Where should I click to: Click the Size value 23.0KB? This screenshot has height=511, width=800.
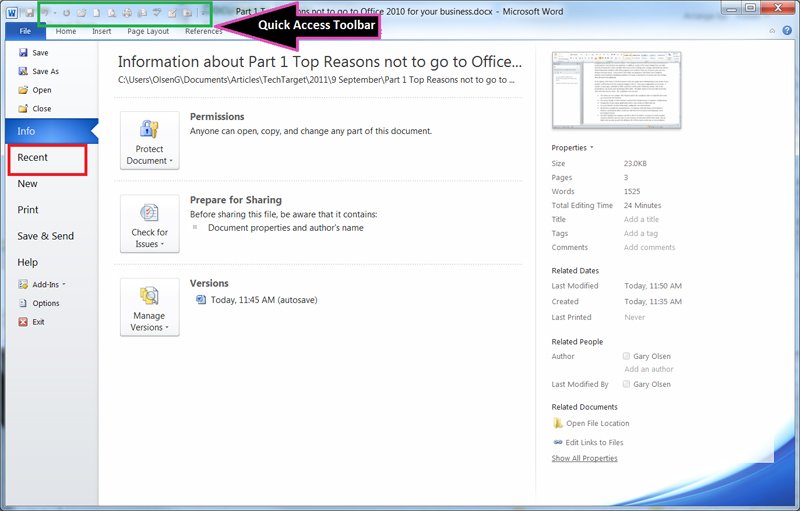[x=635, y=163]
